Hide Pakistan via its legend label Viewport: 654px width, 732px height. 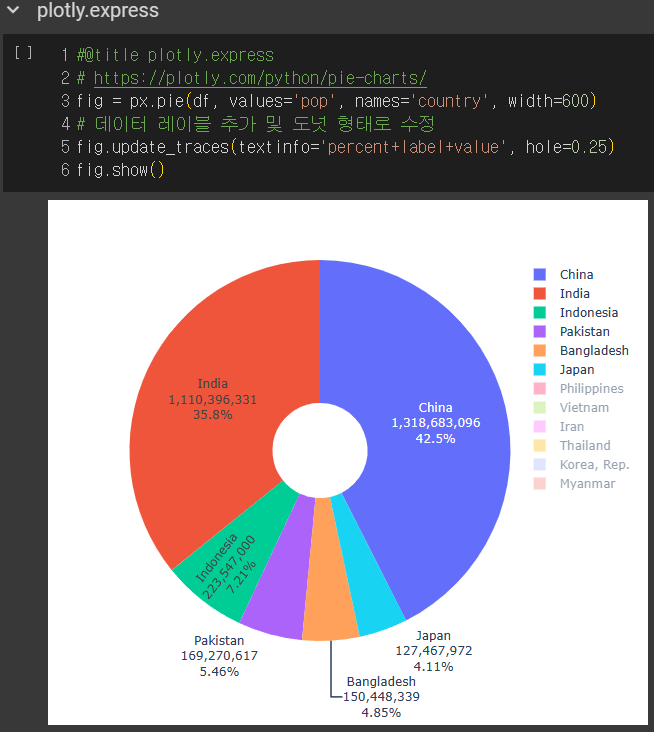coord(584,331)
